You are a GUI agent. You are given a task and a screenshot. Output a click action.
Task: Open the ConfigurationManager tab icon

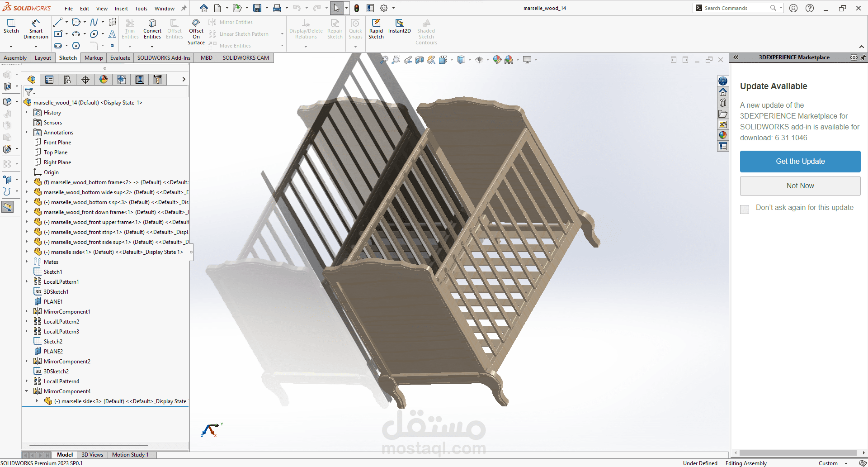coord(67,80)
